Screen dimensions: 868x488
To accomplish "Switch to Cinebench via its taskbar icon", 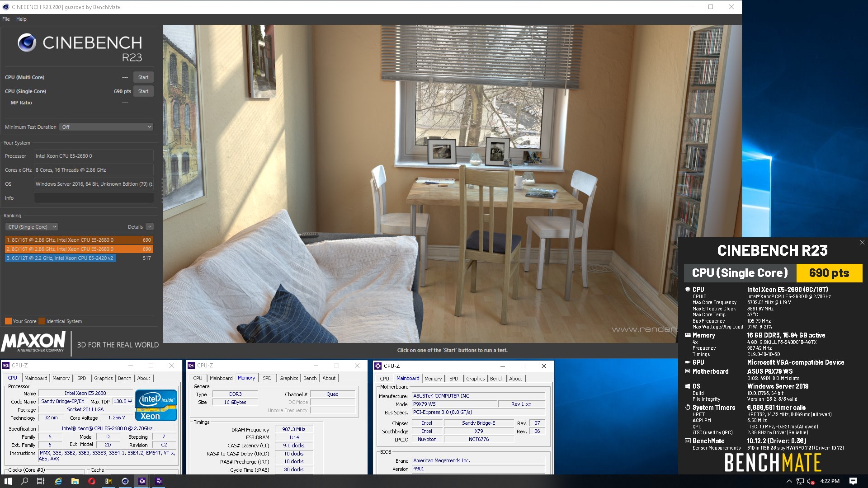I will (x=125, y=481).
